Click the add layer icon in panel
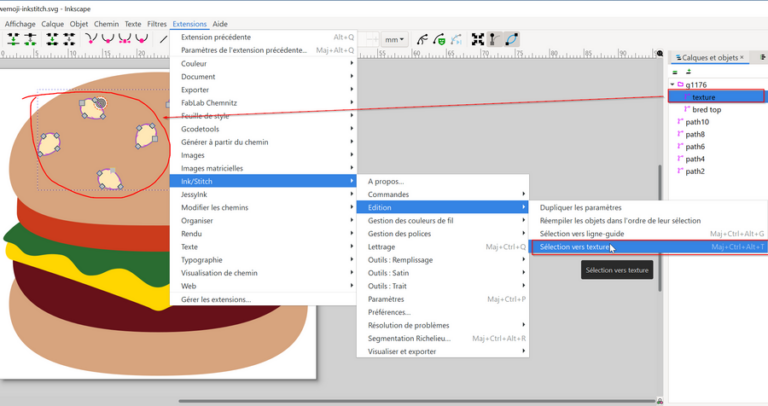The height and width of the screenshot is (406, 768). [688, 72]
